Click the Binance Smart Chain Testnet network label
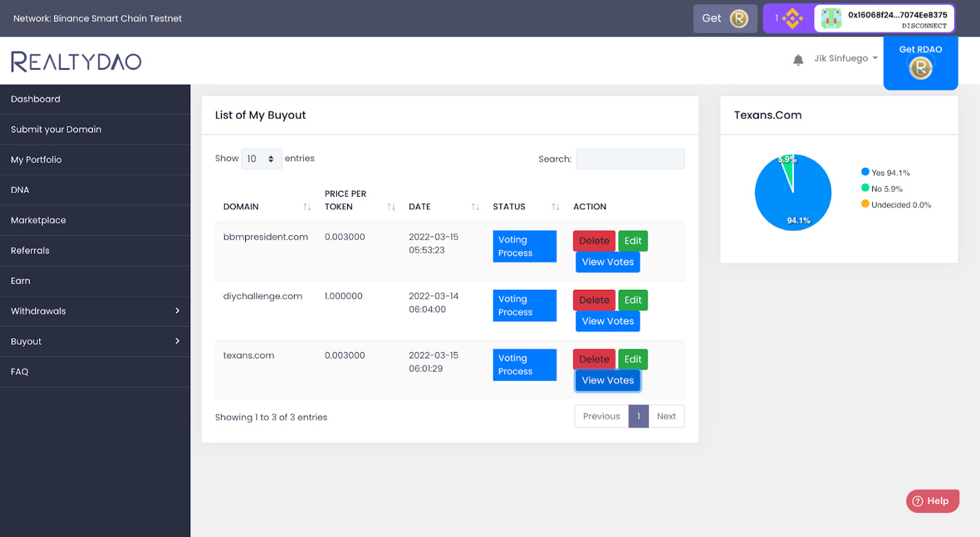The image size is (980, 537). pos(97,18)
